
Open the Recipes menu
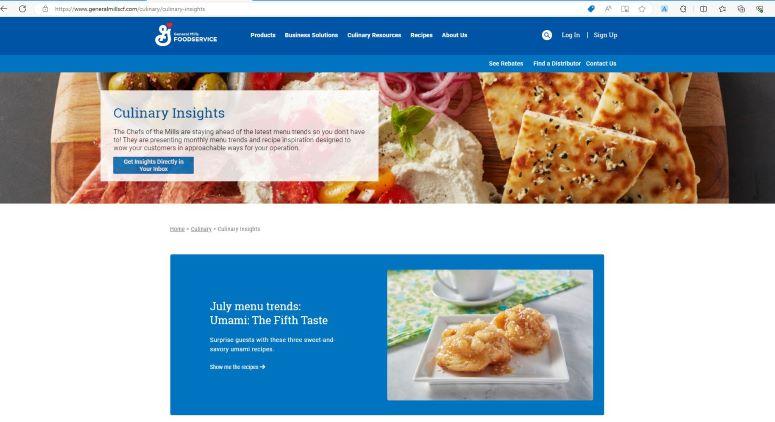422,35
